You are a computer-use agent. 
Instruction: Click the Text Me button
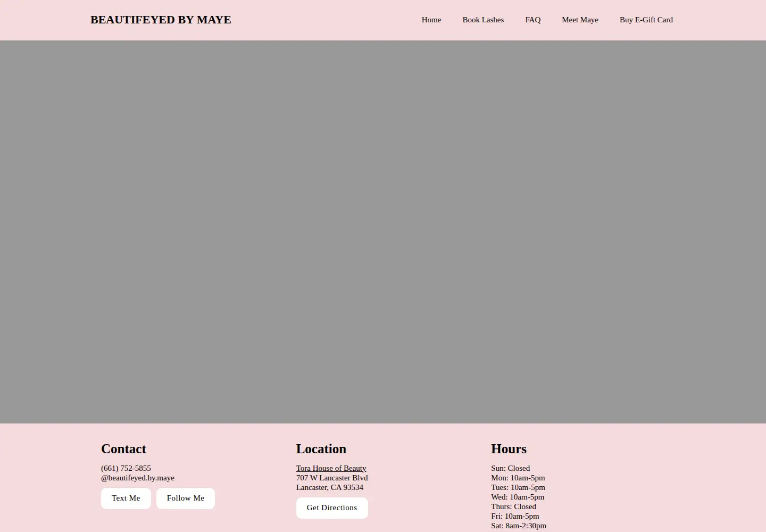click(126, 498)
